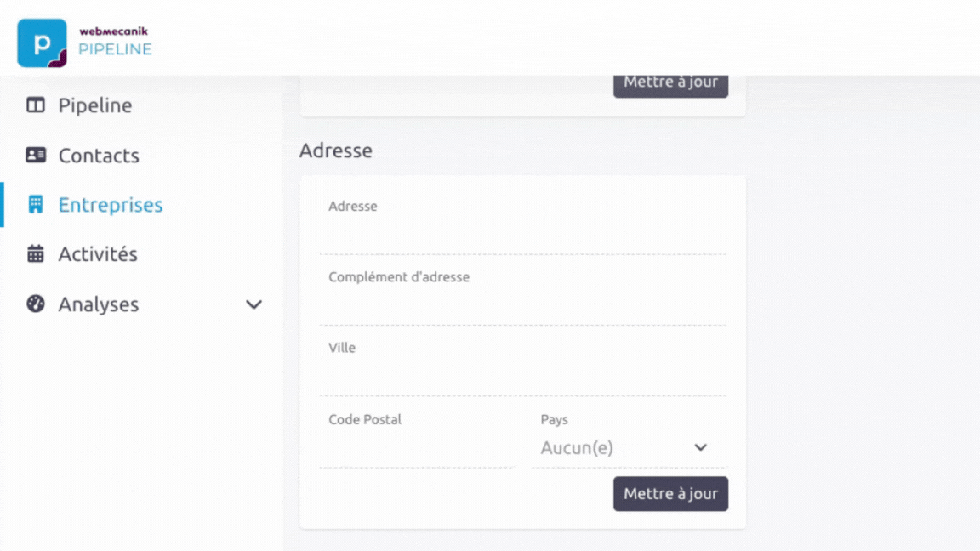The image size is (980, 551).
Task: Click Mettre à jour under the address form
Action: pyautogui.click(x=670, y=493)
